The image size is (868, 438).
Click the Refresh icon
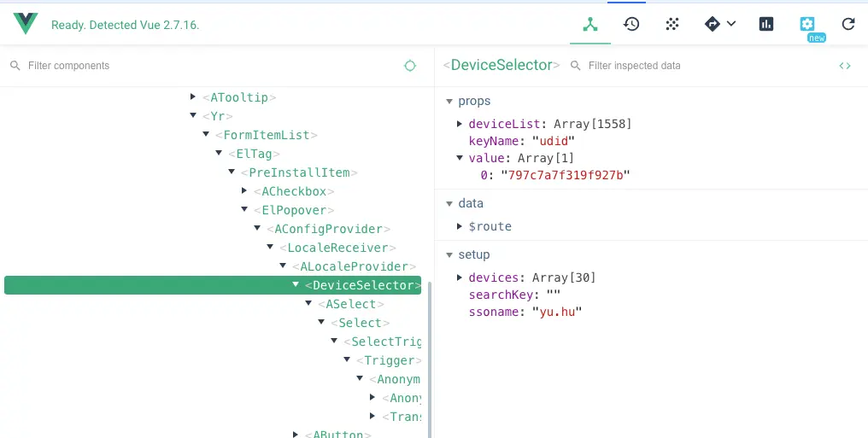click(x=848, y=24)
